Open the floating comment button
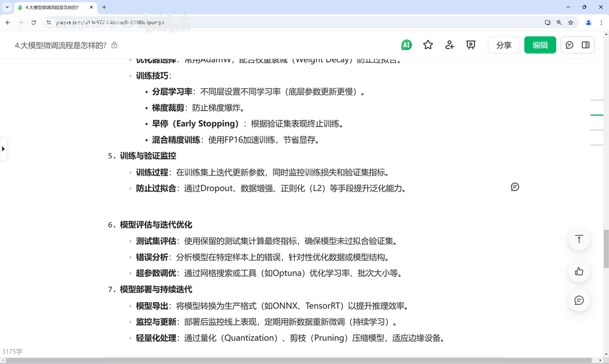Image resolution: width=609 pixels, height=364 pixels. coord(579,300)
